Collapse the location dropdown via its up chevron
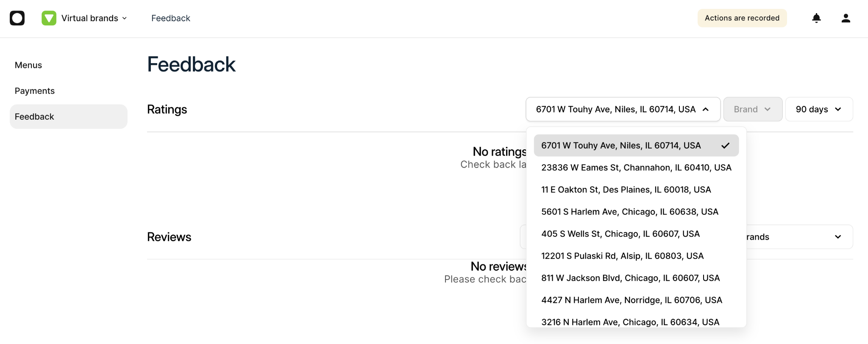The image size is (868, 344). (x=706, y=109)
